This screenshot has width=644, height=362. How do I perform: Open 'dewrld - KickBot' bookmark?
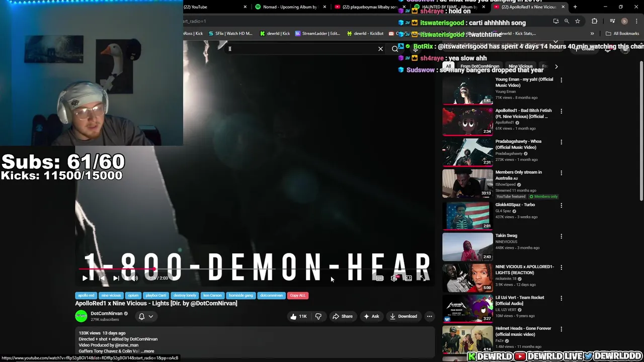click(365, 34)
